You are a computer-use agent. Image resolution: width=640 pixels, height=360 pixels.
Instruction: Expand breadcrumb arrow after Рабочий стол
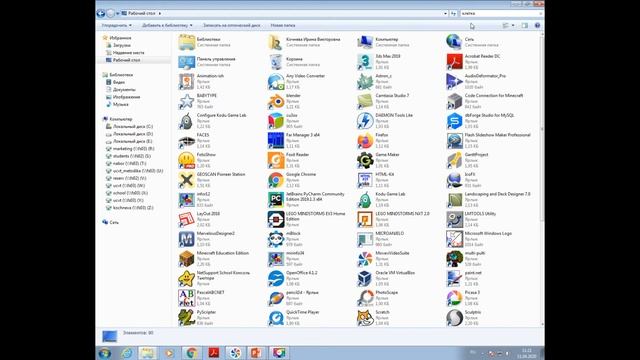coord(160,13)
